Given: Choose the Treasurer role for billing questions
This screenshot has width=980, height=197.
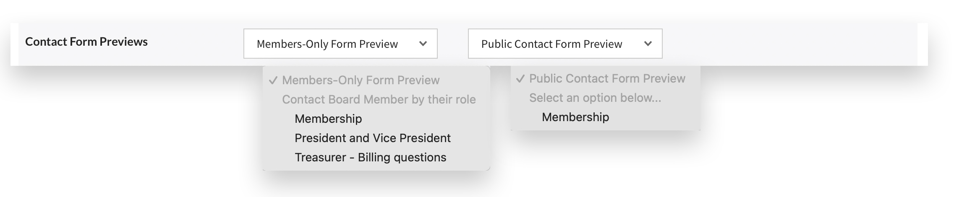Looking at the screenshot, I should pyautogui.click(x=370, y=157).
